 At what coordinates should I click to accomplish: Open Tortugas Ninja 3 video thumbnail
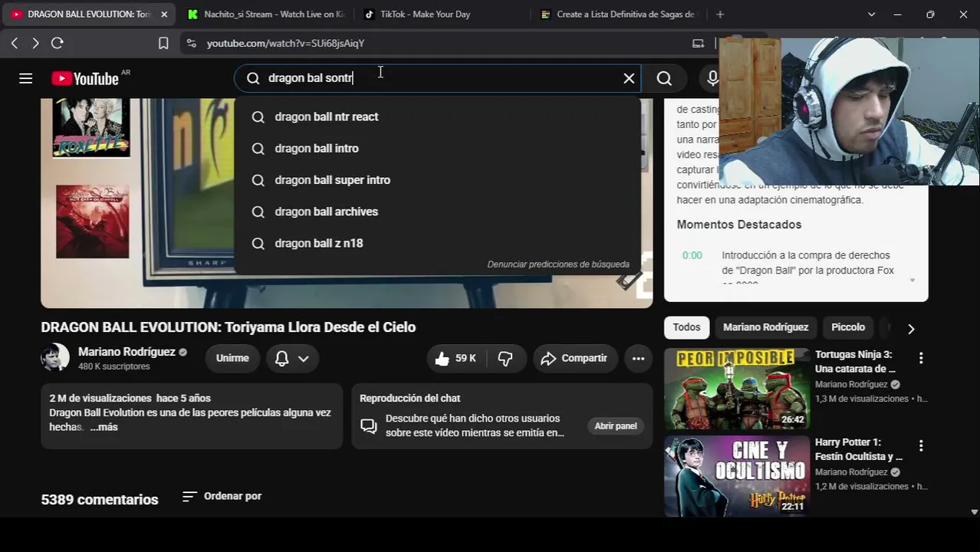coord(736,389)
